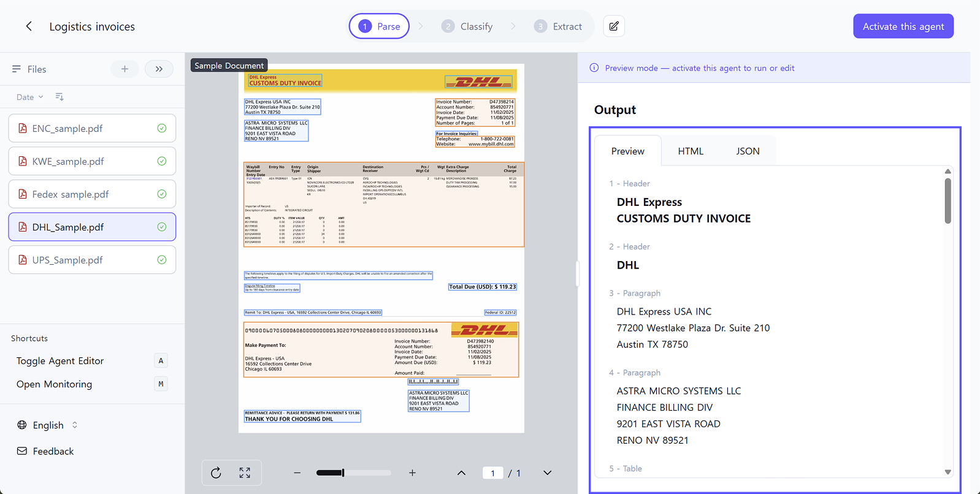Click 'FINANCE BILLING DIV' in output

[x=665, y=408]
